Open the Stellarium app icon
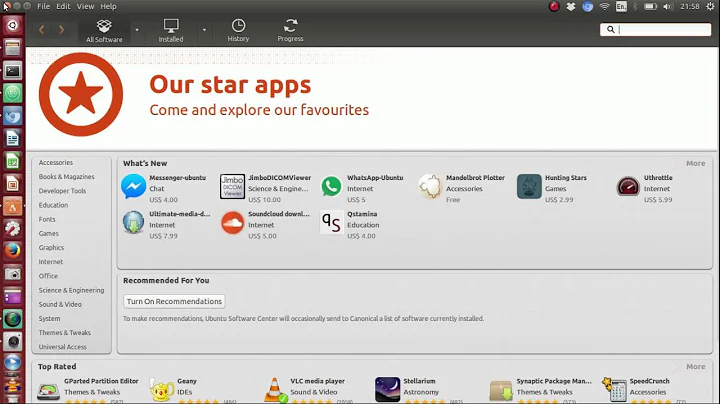This screenshot has height=404, width=720. coord(388,390)
